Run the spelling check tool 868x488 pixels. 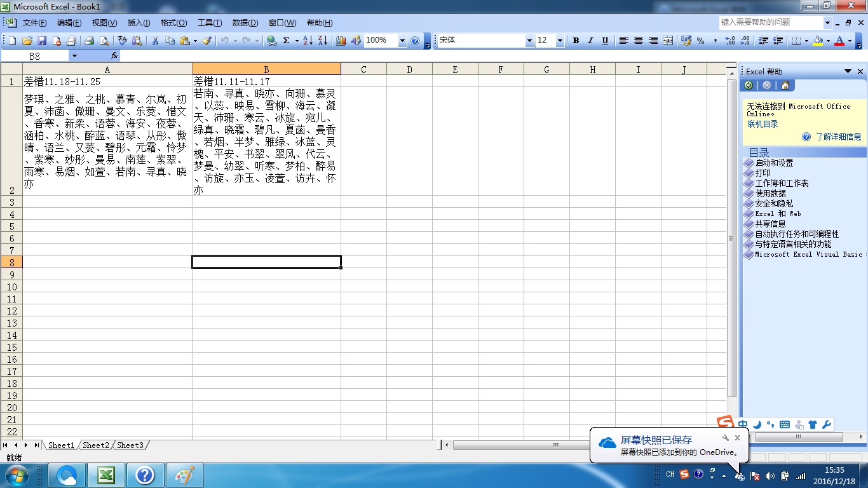[123, 41]
